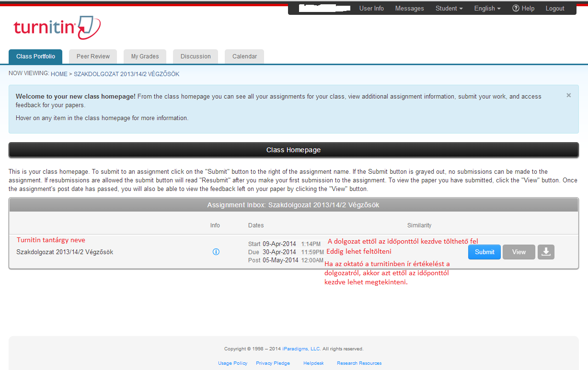Open the Peer Review tab

click(x=93, y=56)
